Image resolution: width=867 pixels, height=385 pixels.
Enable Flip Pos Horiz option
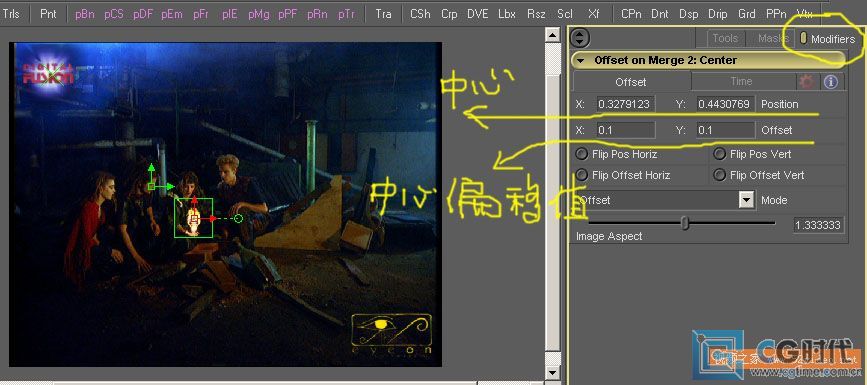point(582,154)
